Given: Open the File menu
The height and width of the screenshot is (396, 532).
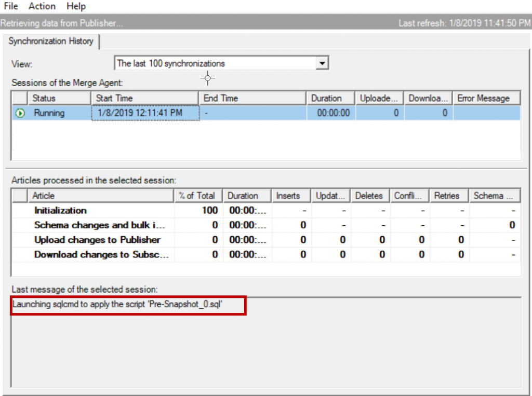Looking at the screenshot, I should [x=10, y=6].
